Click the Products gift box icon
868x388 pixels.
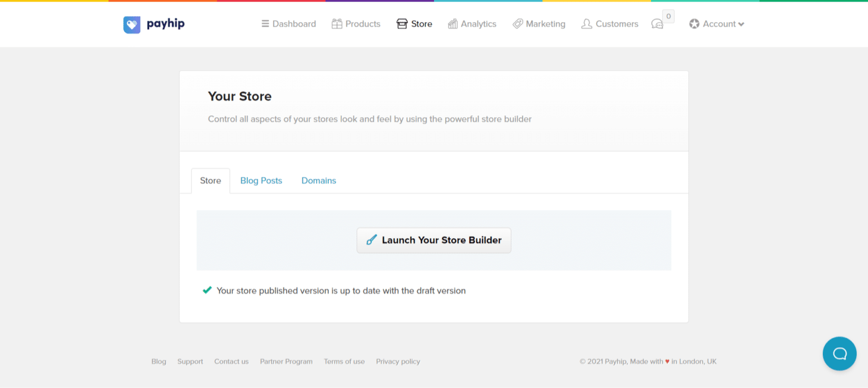337,24
